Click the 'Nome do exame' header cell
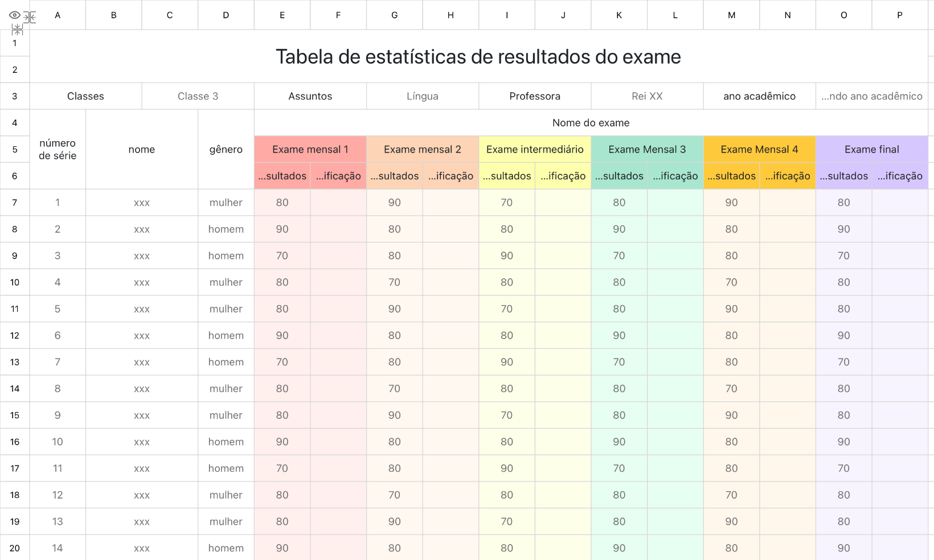The width and height of the screenshot is (934, 560). (x=591, y=122)
